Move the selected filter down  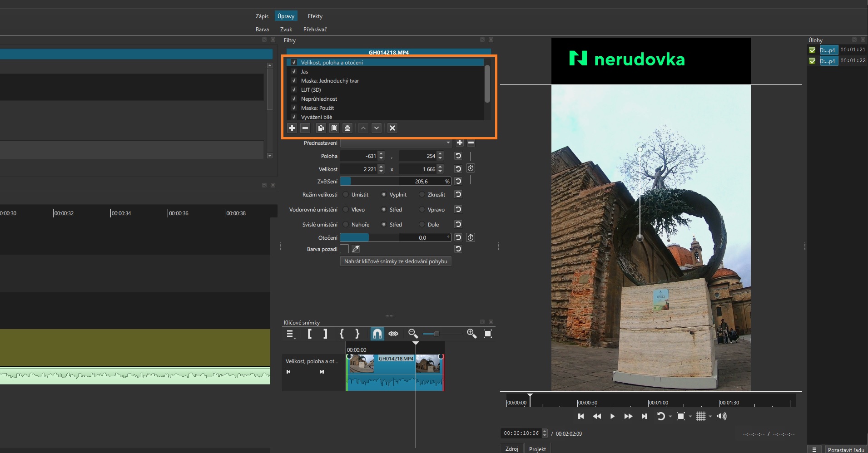pos(377,128)
